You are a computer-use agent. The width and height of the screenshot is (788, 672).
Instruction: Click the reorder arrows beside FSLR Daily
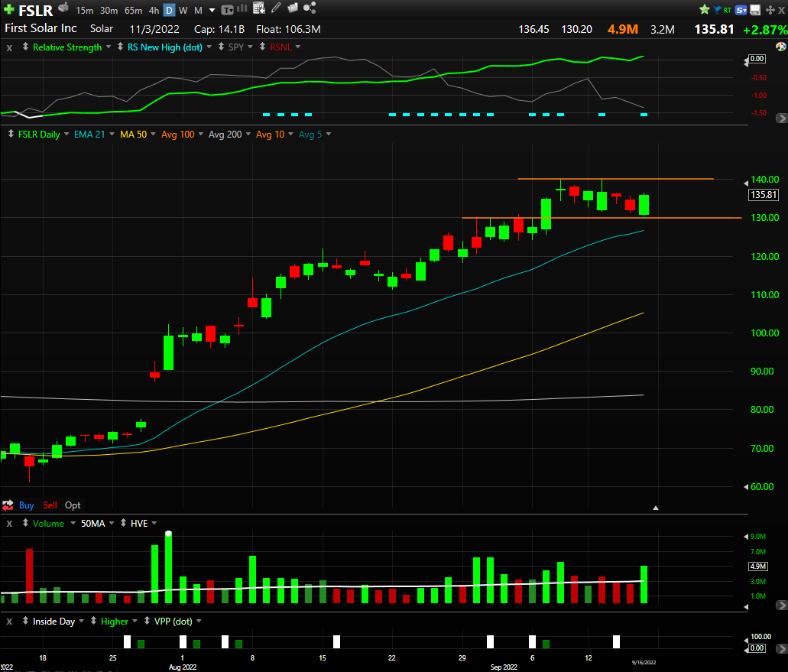[x=11, y=135]
